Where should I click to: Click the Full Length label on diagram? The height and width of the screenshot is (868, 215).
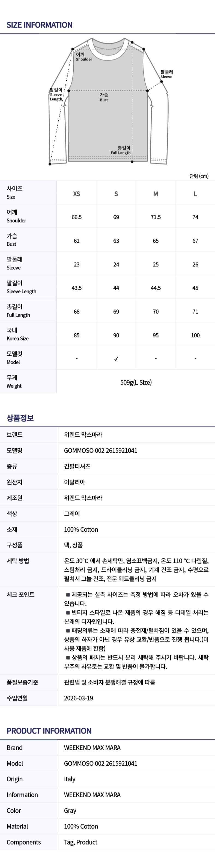click(121, 150)
